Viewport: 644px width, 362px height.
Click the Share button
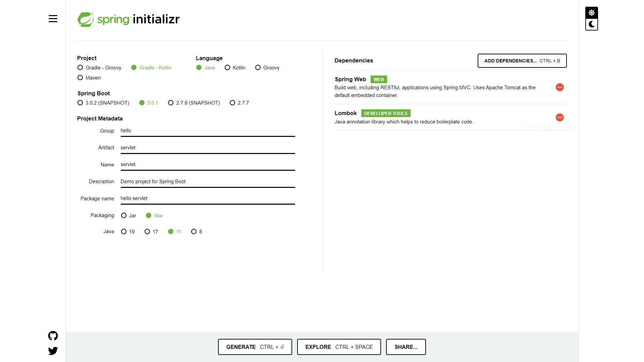[406, 347]
